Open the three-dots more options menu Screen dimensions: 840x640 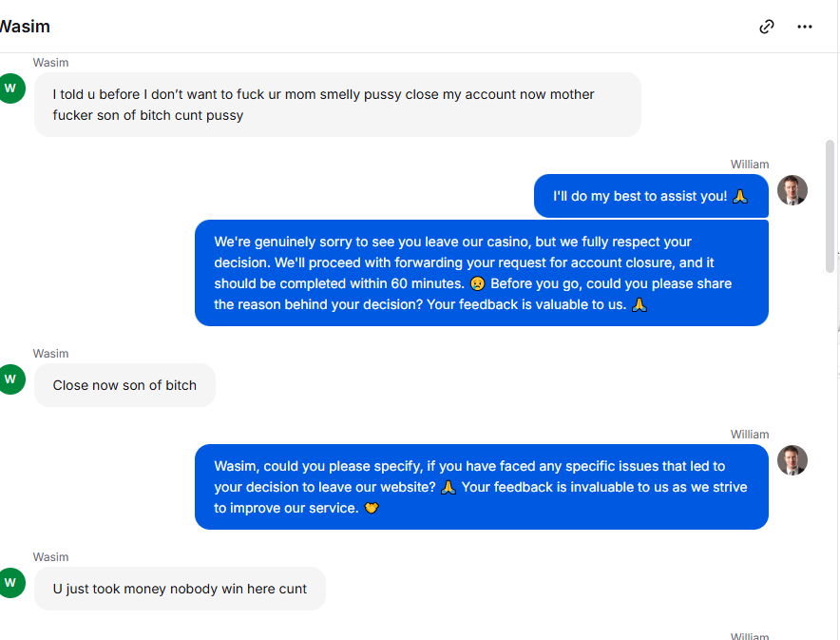tap(805, 27)
